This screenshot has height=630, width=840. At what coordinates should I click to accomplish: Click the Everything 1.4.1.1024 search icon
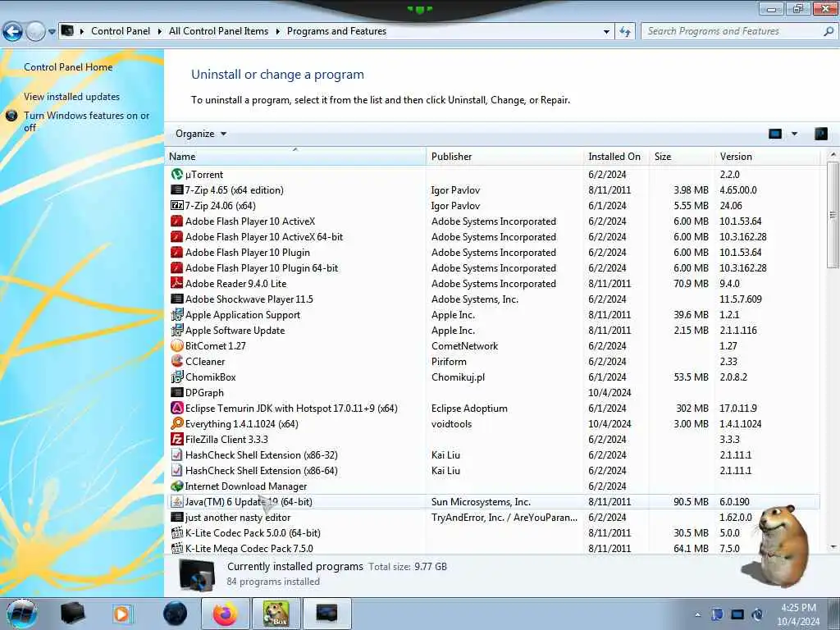(x=177, y=423)
